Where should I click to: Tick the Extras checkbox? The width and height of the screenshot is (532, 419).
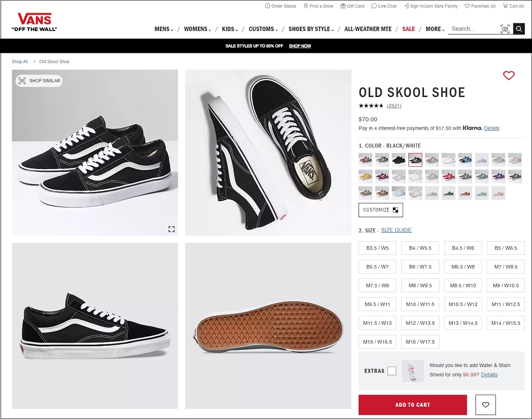coord(392,371)
